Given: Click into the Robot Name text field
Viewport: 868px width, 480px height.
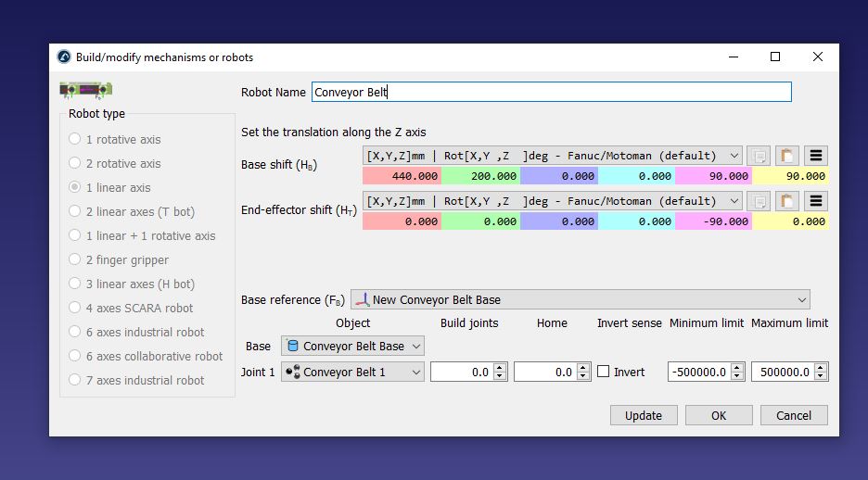Looking at the screenshot, I should click(551, 92).
